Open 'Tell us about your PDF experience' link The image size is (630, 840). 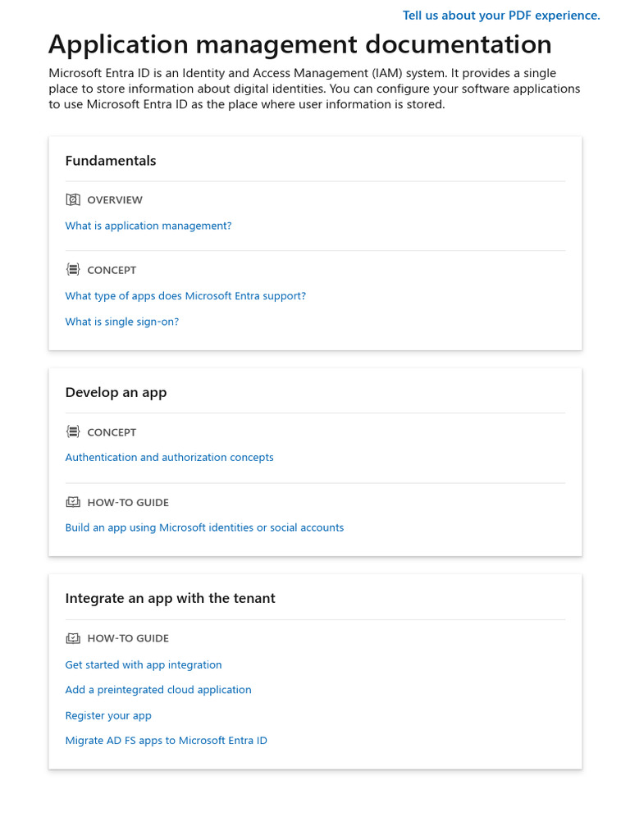coord(501,16)
